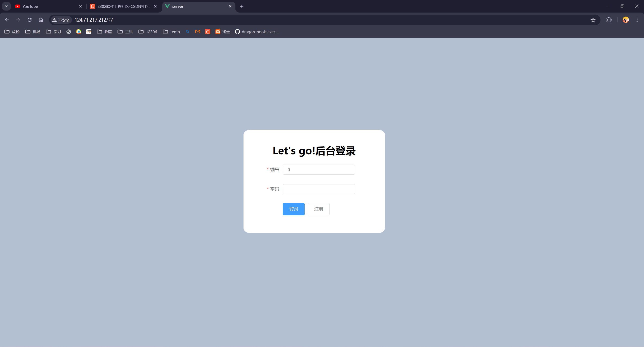
Task: Open dragon-book-exer GitHub bookmark
Action: 257,32
